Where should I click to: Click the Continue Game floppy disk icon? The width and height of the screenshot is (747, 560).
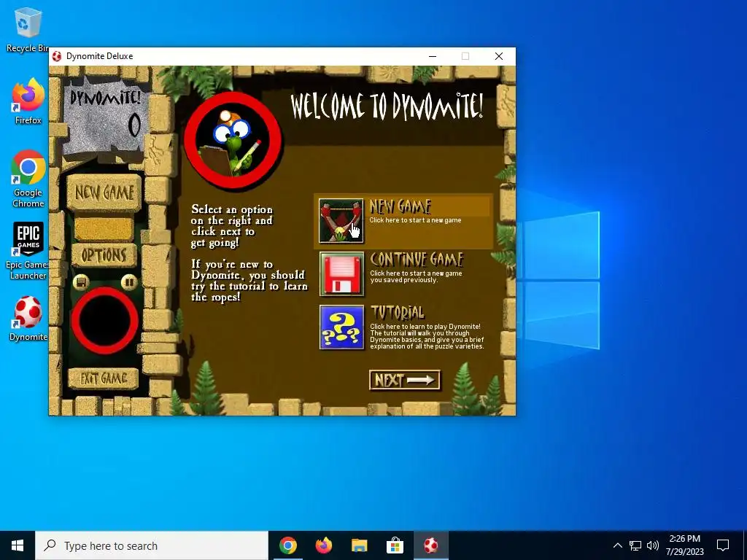pyautogui.click(x=341, y=274)
